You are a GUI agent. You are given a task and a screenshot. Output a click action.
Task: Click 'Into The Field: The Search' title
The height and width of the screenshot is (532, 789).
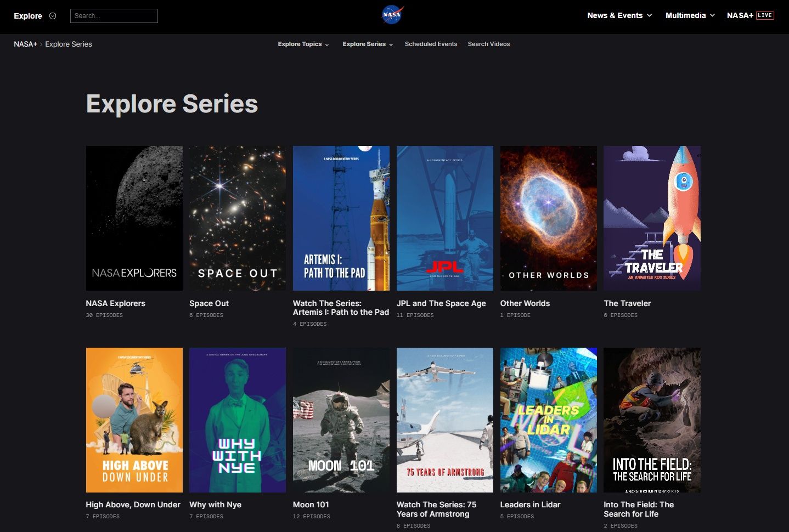639,509
